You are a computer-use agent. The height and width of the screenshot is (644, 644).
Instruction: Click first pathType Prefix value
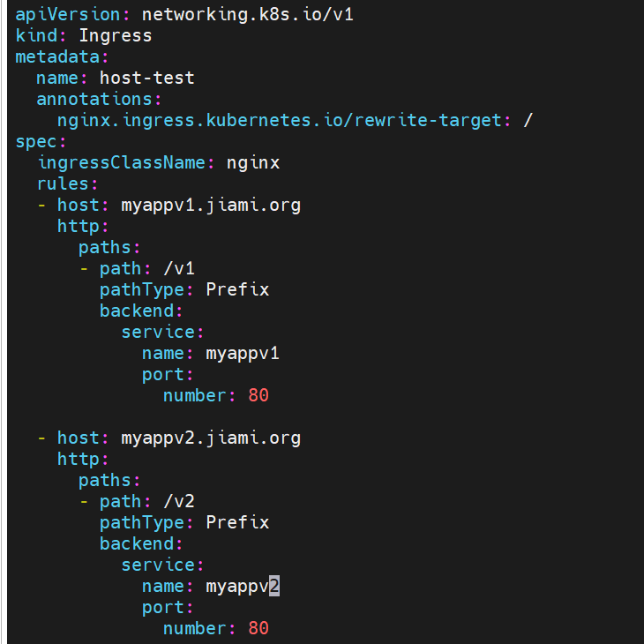[x=237, y=290]
